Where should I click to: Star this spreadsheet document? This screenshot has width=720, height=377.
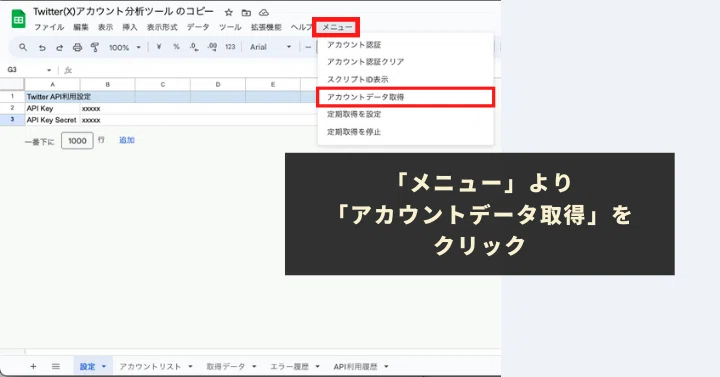228,12
